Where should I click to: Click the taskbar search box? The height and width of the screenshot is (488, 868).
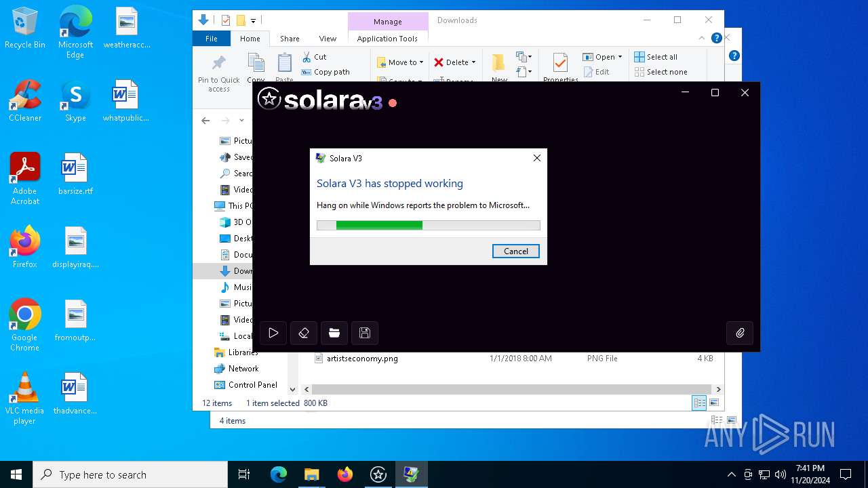[130, 474]
